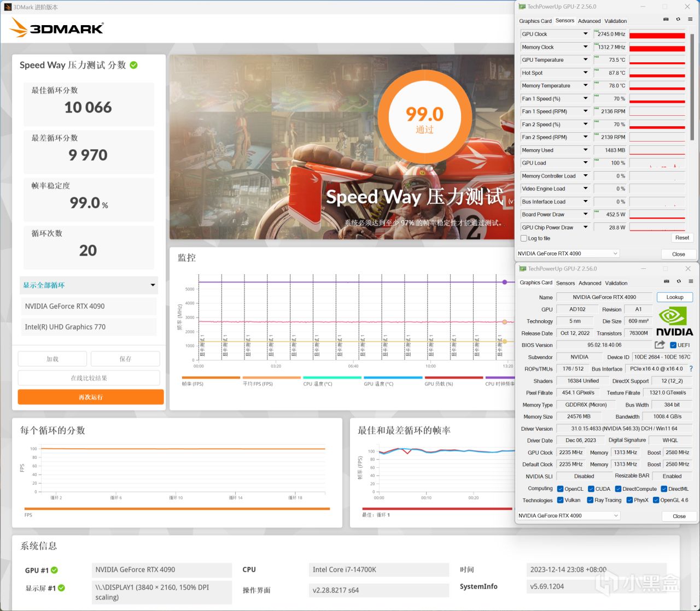Click the 在线比较结果 button

click(89, 378)
